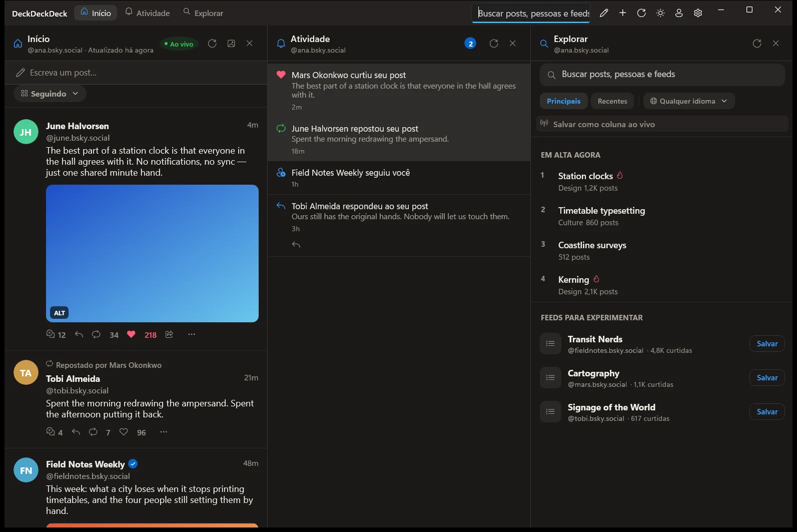Toggle the light/dark theme sun icon
Screen dimensions: 797x532
[660, 13]
